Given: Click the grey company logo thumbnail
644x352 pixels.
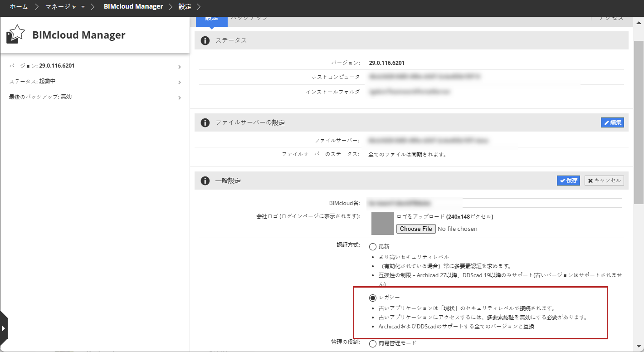Looking at the screenshot, I should coord(383,223).
